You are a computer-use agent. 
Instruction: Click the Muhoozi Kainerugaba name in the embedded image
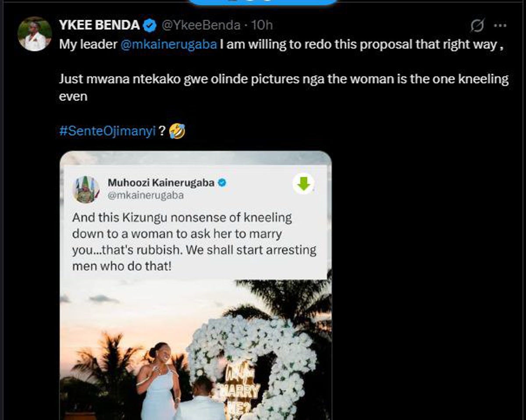coord(161,183)
